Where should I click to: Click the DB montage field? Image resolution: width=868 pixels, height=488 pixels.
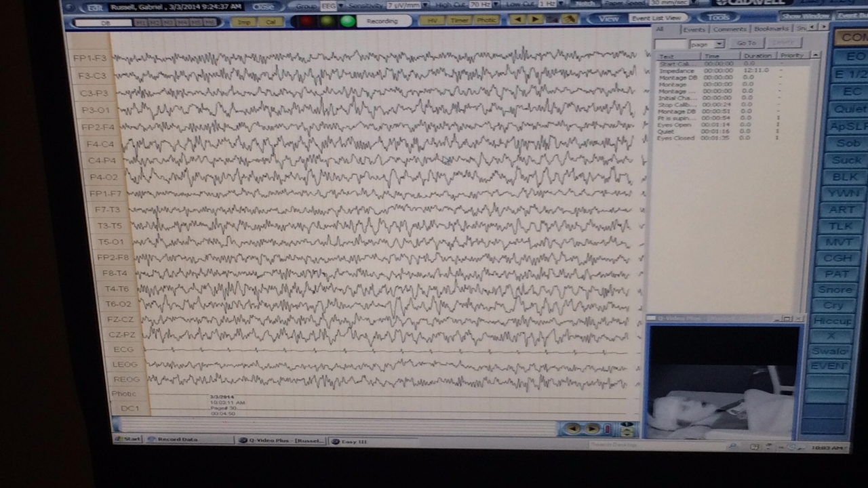104,22
